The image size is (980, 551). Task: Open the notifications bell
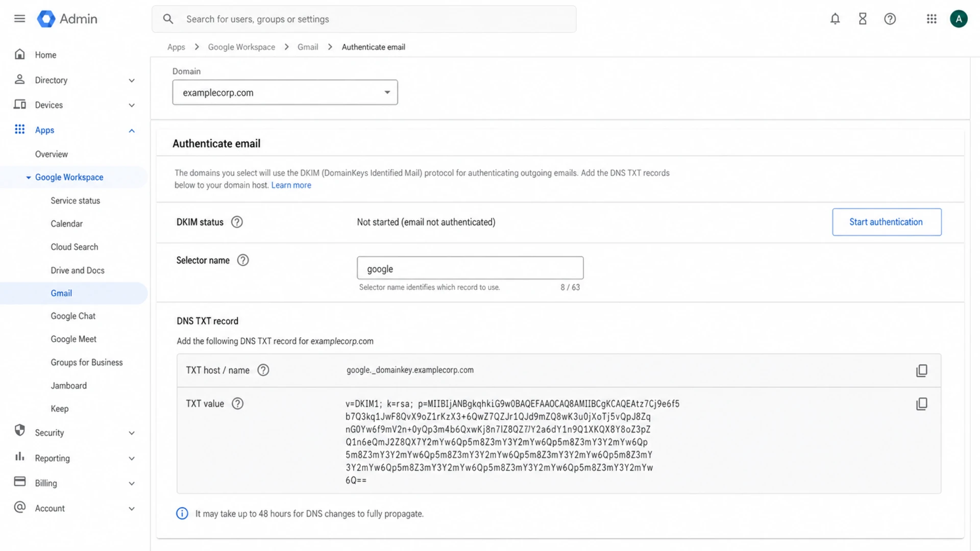pyautogui.click(x=835, y=19)
